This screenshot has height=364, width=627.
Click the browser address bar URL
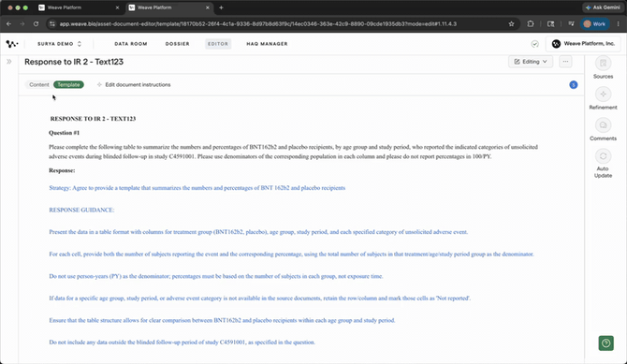258,24
